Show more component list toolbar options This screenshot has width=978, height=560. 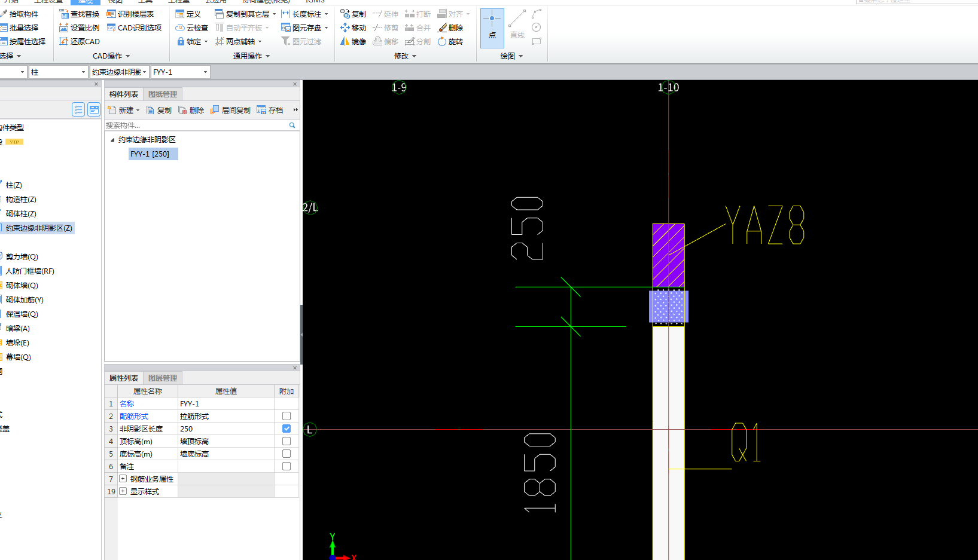click(295, 110)
